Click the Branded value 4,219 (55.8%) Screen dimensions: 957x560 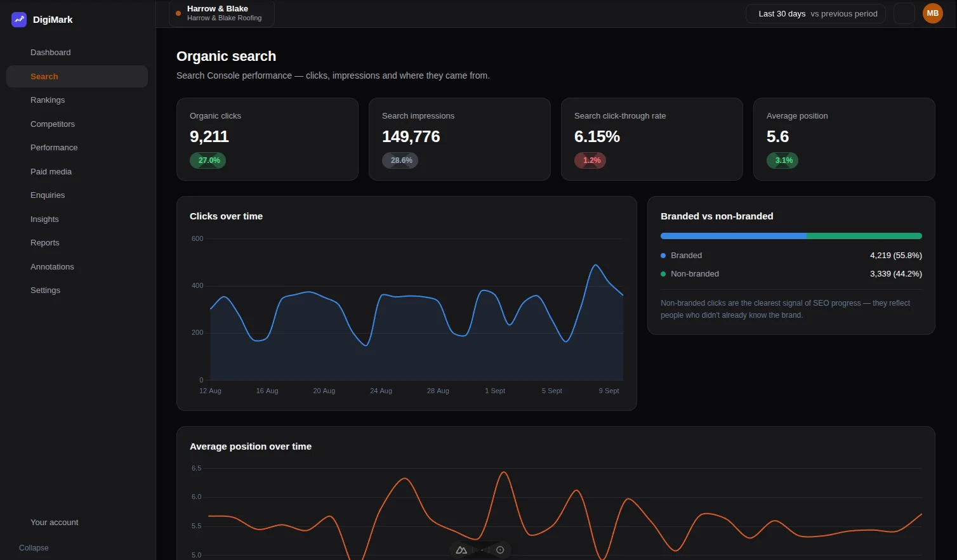(896, 256)
